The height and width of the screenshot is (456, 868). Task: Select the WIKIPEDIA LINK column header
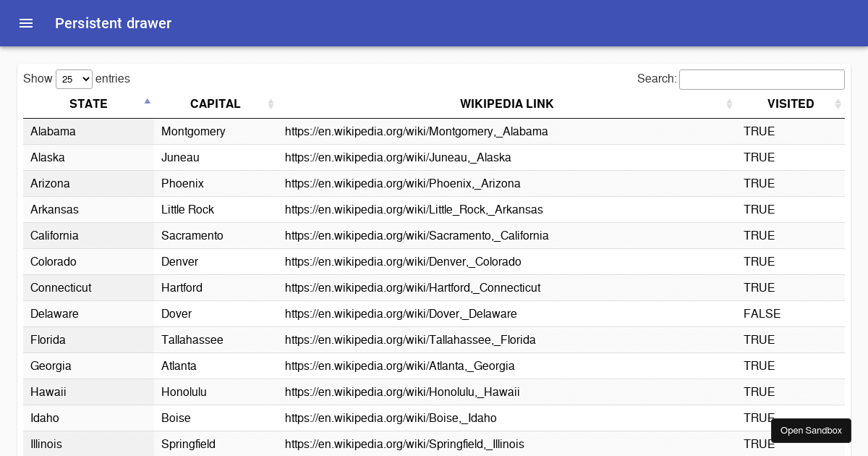click(x=507, y=104)
